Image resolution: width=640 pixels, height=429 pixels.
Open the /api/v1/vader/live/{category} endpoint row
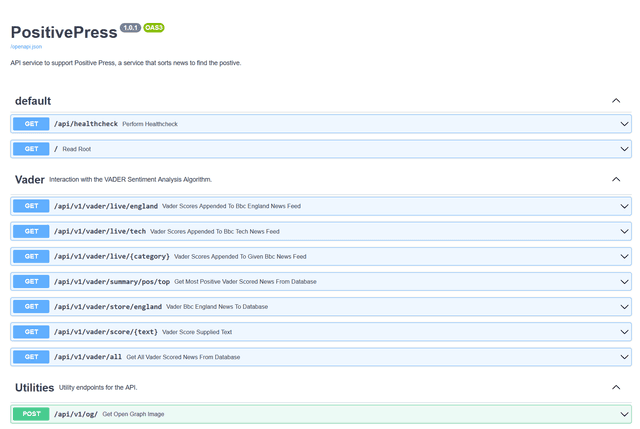pos(321,256)
